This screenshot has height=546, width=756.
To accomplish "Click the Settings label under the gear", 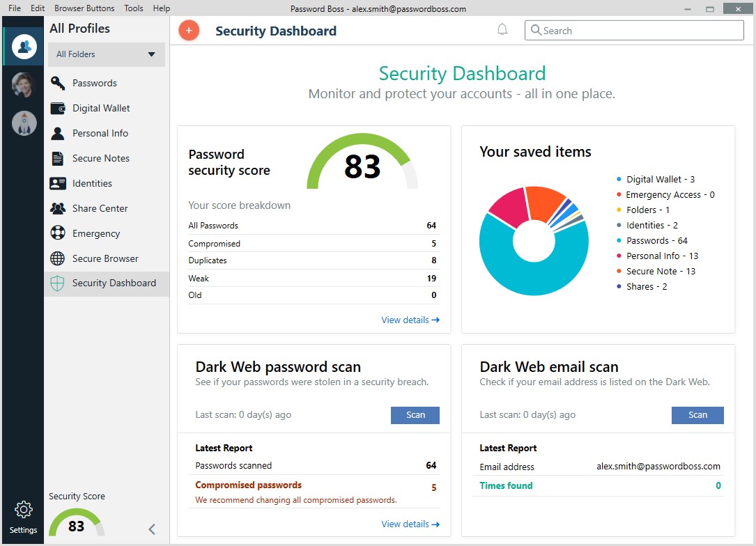I will [23, 530].
